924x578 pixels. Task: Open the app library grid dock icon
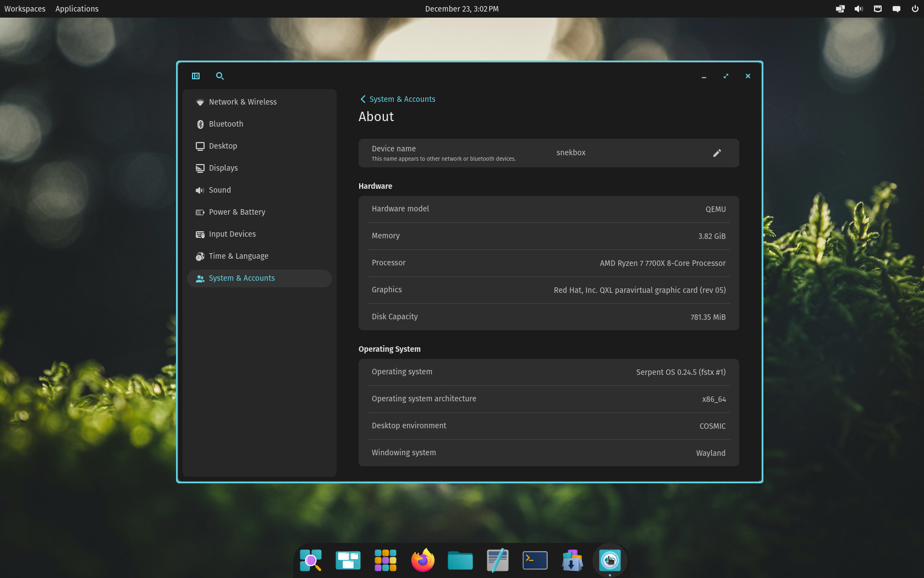click(x=386, y=560)
